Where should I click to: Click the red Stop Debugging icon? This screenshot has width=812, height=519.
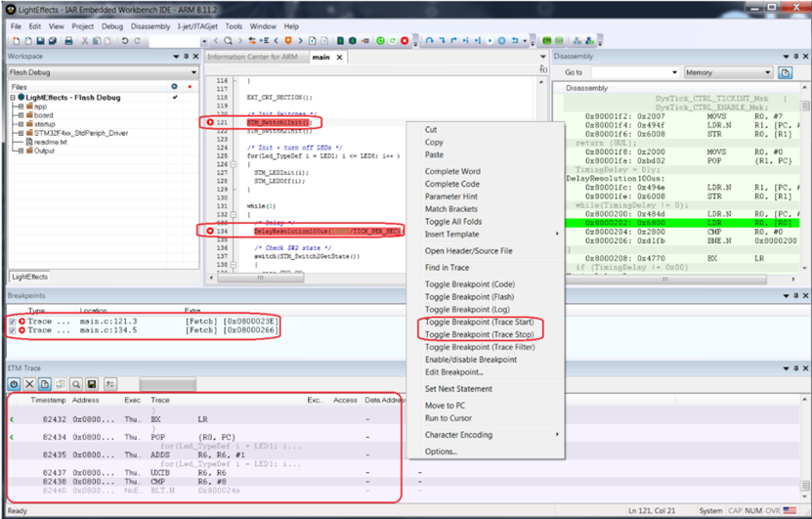click(x=405, y=41)
